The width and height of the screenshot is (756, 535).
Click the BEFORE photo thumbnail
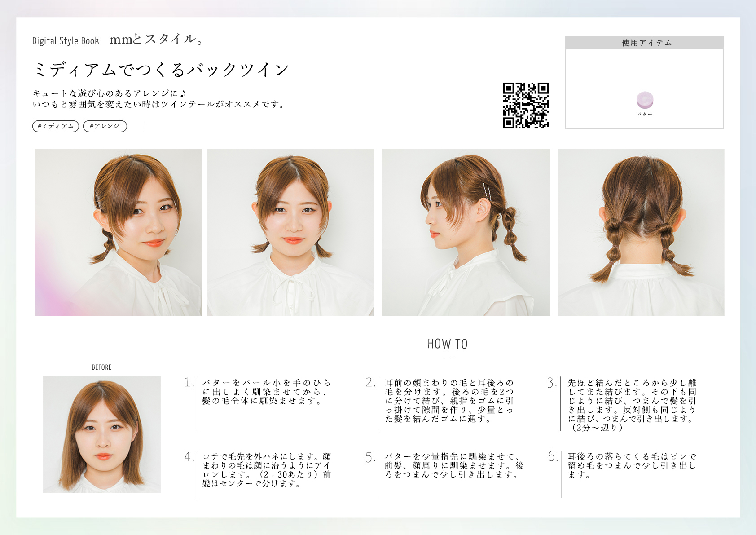pyautogui.click(x=102, y=434)
